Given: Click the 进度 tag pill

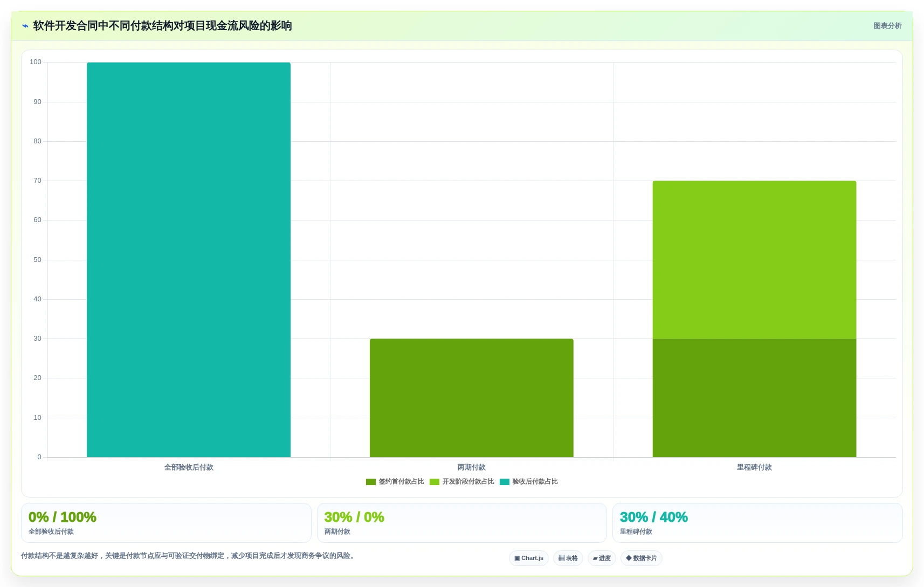Looking at the screenshot, I should click(x=602, y=558).
